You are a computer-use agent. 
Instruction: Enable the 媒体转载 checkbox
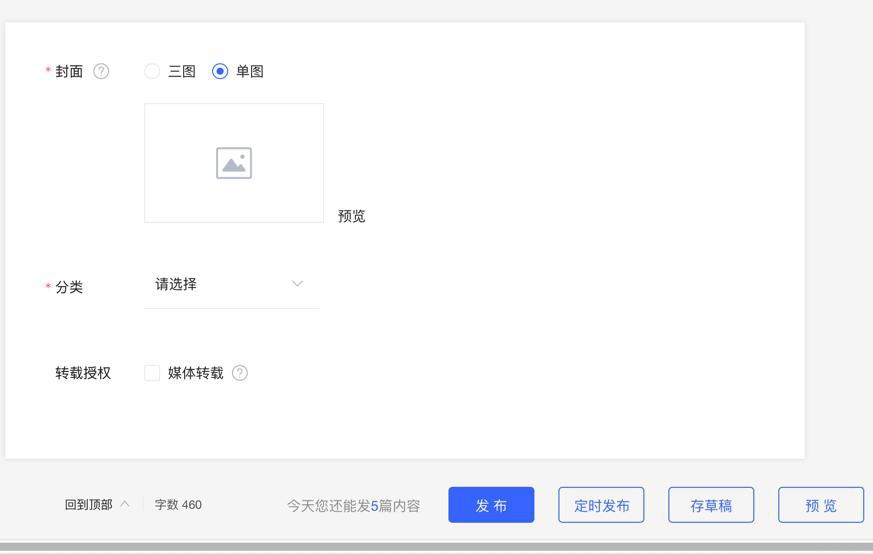coord(152,373)
